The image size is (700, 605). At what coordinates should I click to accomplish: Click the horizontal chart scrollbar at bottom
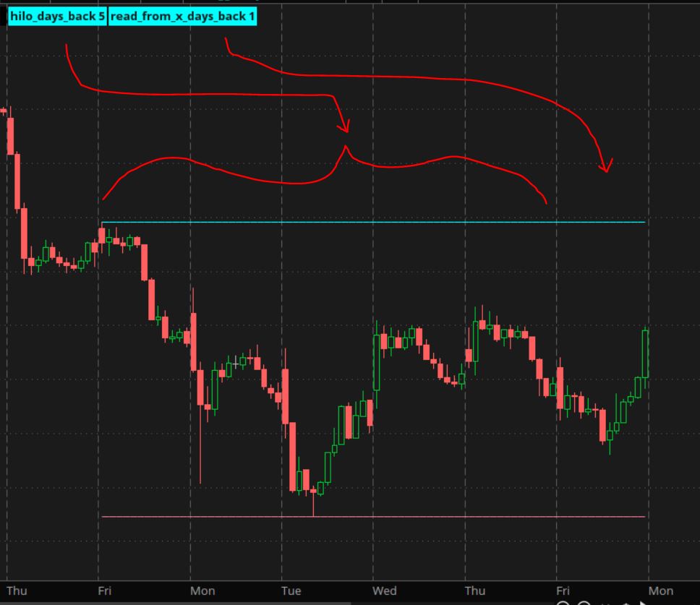click(x=175, y=604)
